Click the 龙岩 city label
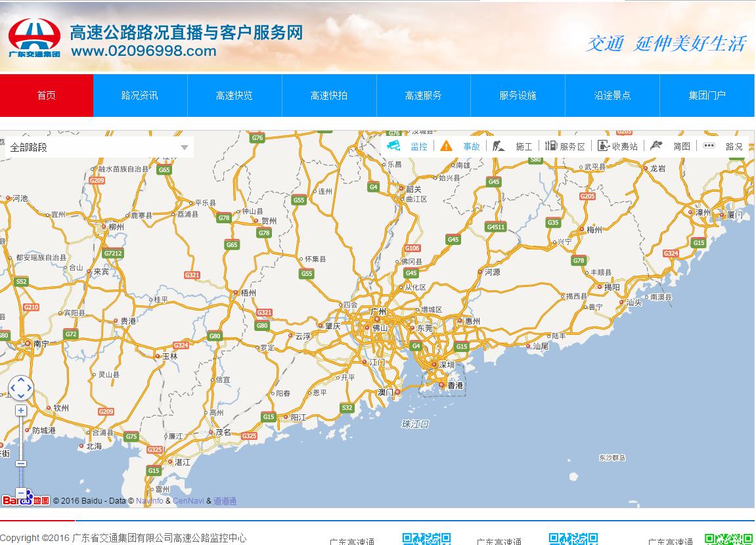 point(657,168)
